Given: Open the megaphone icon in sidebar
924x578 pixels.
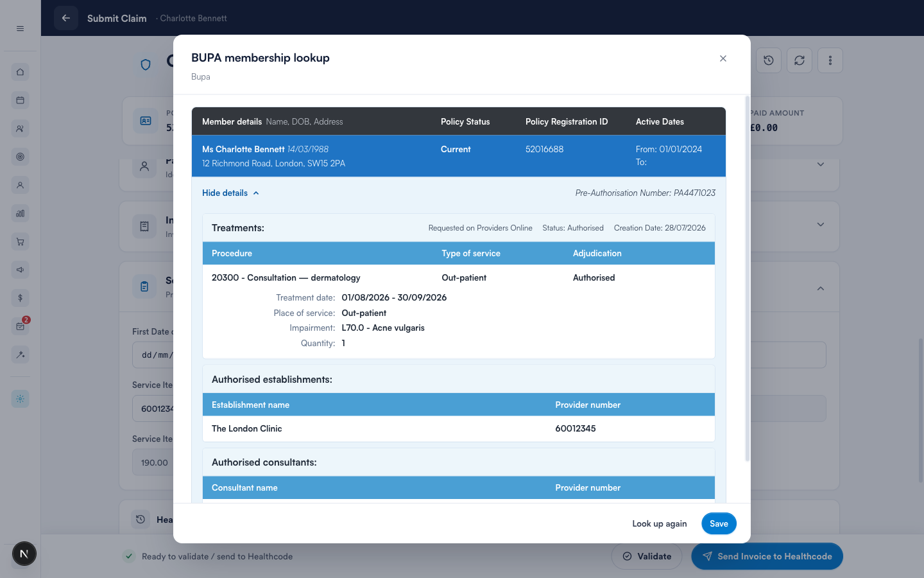Looking at the screenshot, I should click(20, 270).
